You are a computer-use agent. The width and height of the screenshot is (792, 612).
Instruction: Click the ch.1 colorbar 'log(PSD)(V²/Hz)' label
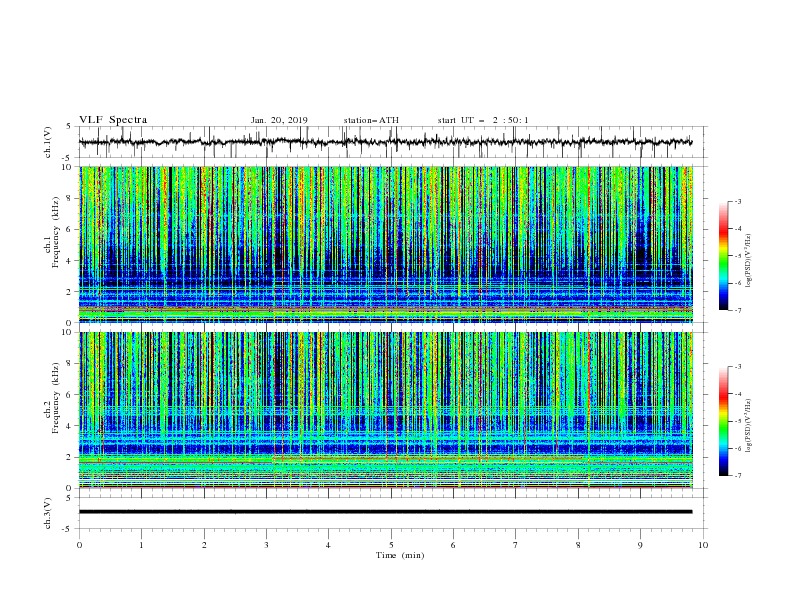[748, 261]
